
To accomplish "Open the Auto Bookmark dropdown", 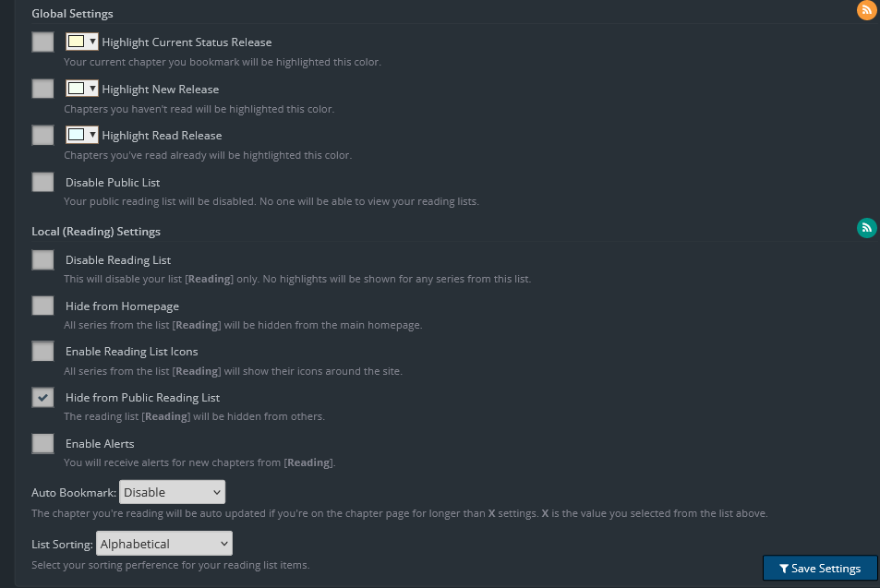I will pos(172,492).
